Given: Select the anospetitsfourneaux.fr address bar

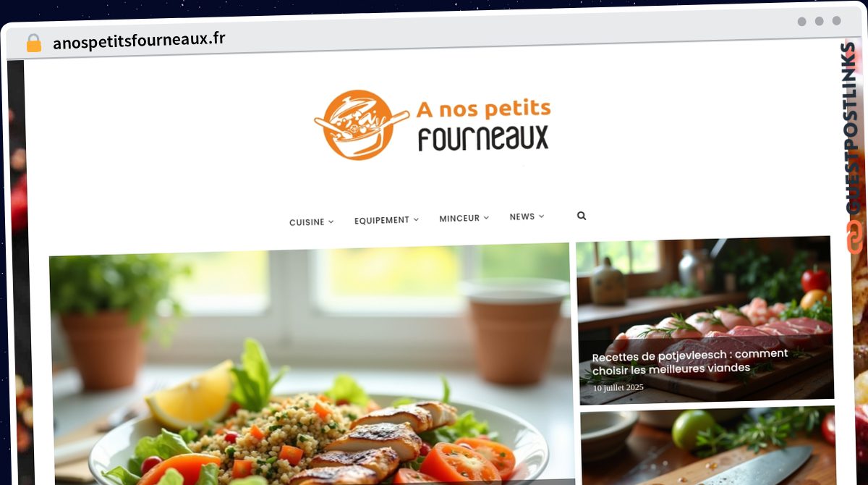Looking at the screenshot, I should (x=139, y=41).
